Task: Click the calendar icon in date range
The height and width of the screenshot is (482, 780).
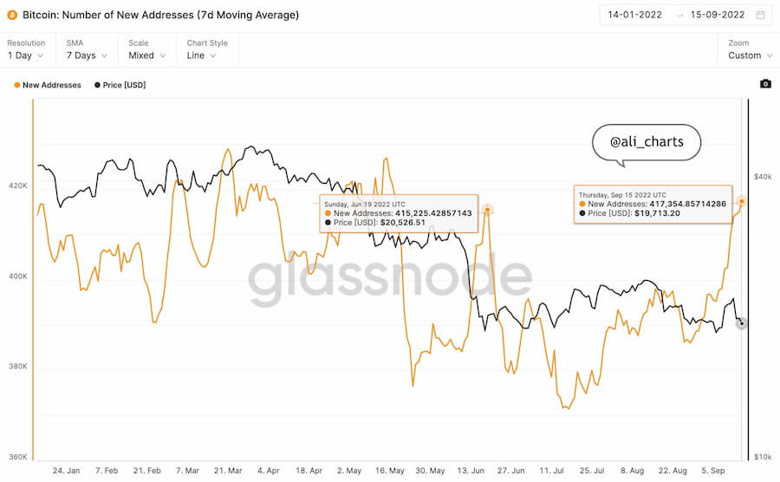Action: (760, 15)
